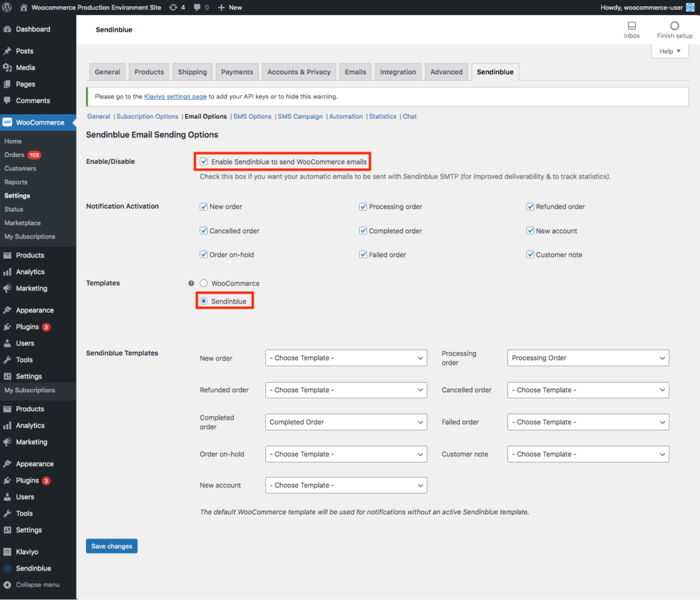The height and width of the screenshot is (600, 700).
Task: Toggle the Cancelled order notification checkbox
Action: click(x=204, y=231)
